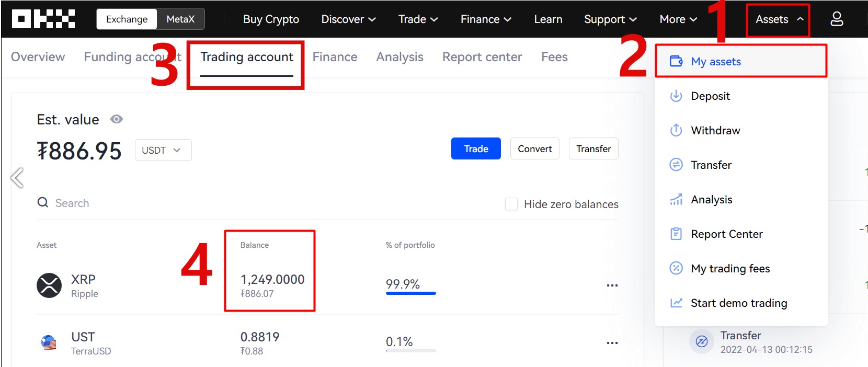Open the Learn link

(548, 19)
